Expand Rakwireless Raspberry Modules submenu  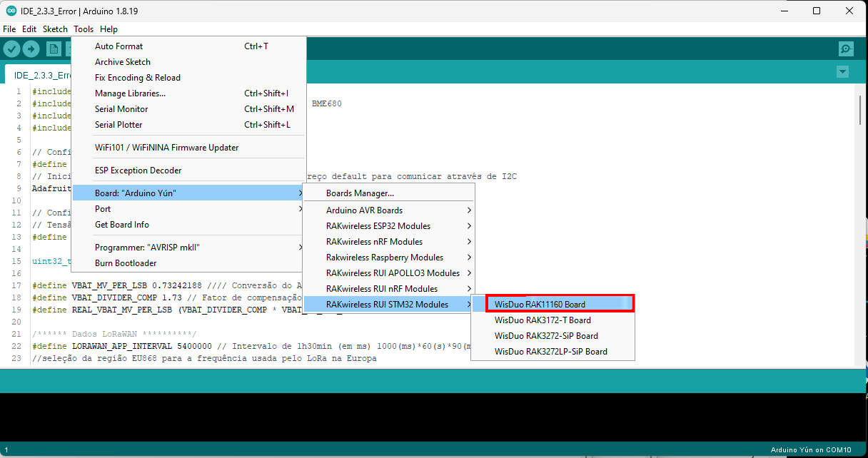389,258
